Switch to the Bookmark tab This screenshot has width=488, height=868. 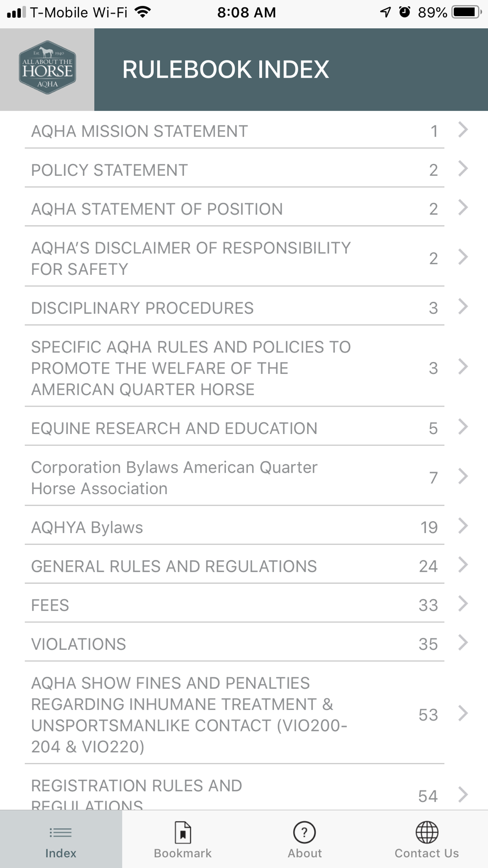click(x=183, y=840)
